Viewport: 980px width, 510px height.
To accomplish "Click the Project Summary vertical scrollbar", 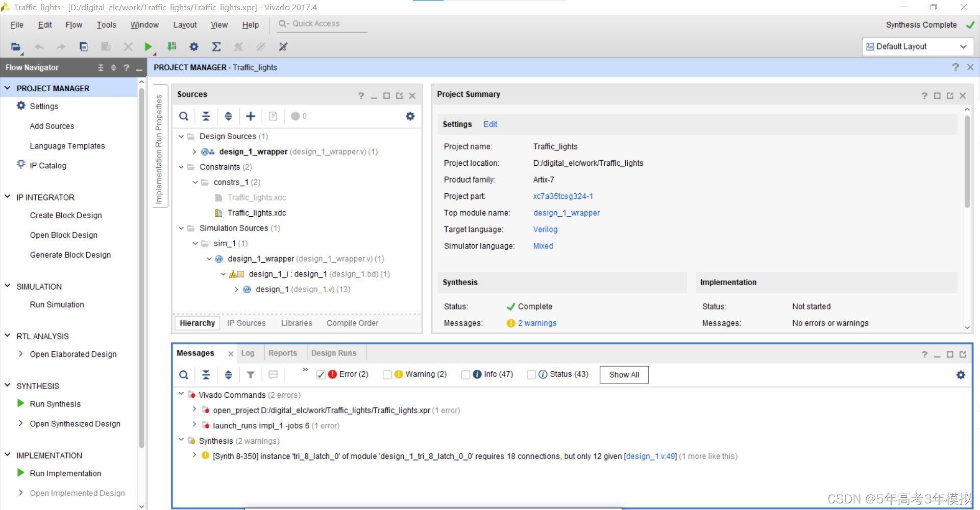I will click(x=967, y=161).
